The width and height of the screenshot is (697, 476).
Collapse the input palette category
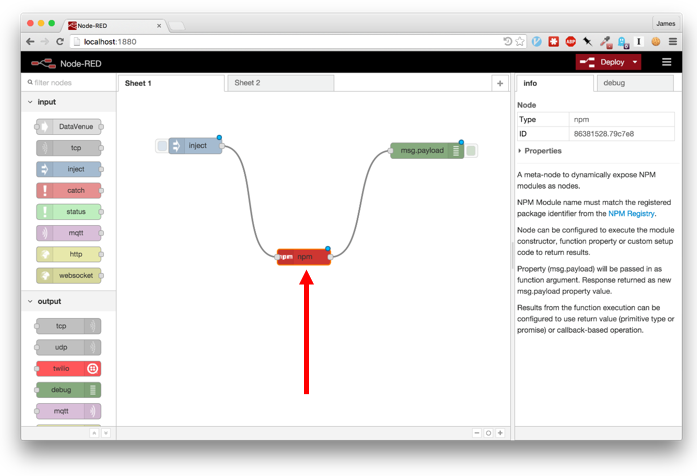click(30, 102)
